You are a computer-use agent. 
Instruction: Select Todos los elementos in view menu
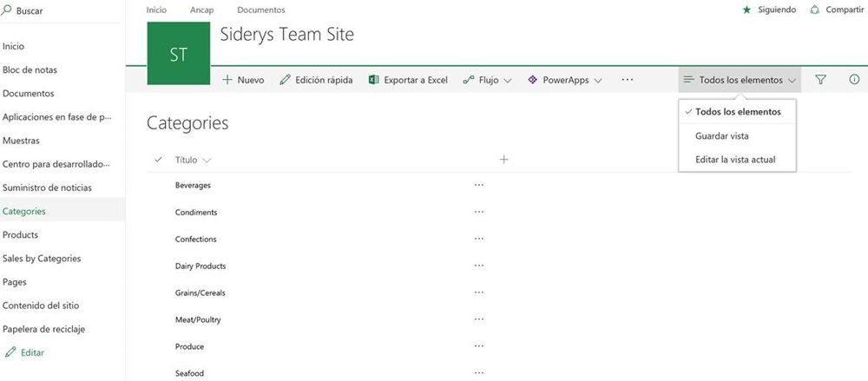pos(737,112)
